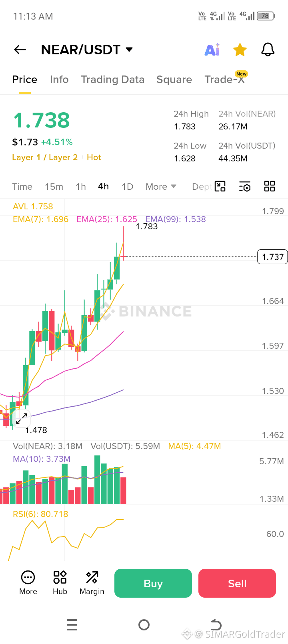Tap the Hot tag
The height and width of the screenshot is (644, 288).
[94, 157]
